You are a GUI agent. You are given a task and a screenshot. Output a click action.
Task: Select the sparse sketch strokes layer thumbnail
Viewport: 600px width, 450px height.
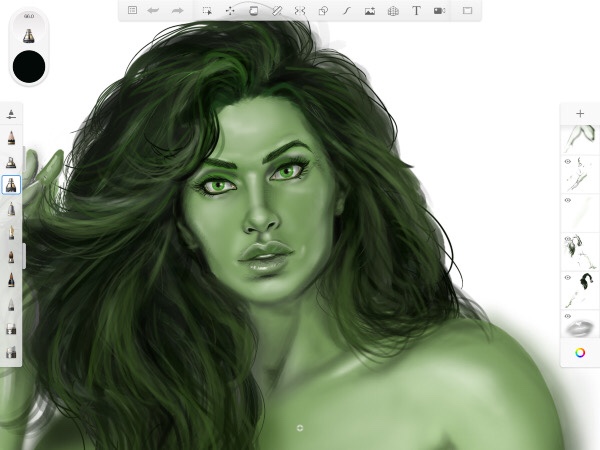(580, 174)
